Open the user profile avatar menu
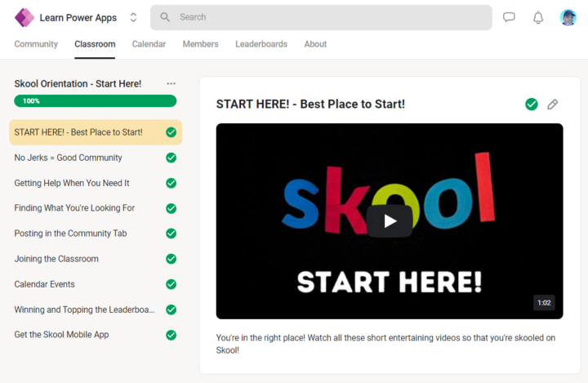This screenshot has width=588, height=383. tap(568, 17)
